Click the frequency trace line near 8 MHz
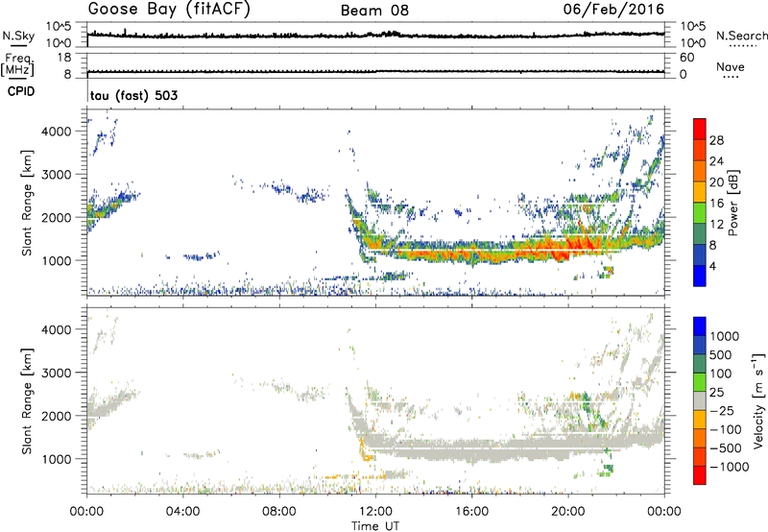Screen dimensions: 768x532 point(375,71)
